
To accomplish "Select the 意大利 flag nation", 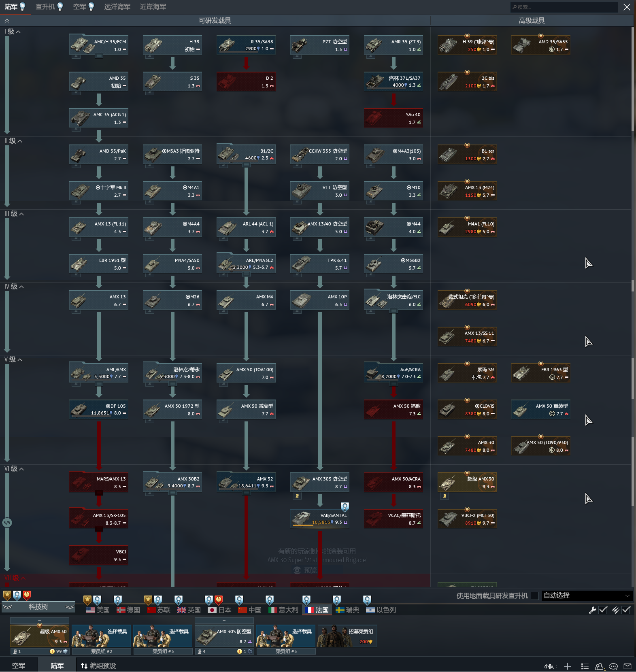I will tap(283, 610).
